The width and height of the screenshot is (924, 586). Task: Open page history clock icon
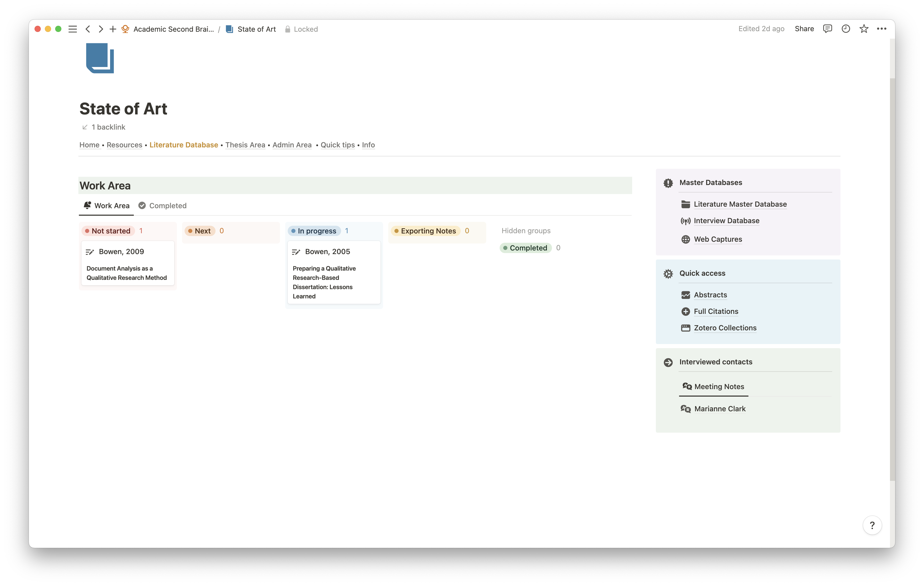(x=846, y=29)
